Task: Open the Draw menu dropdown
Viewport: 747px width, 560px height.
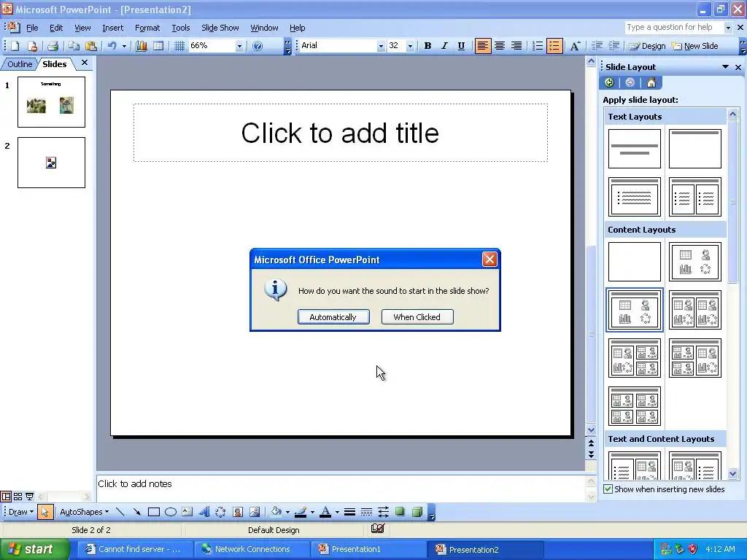Action: click(21, 512)
